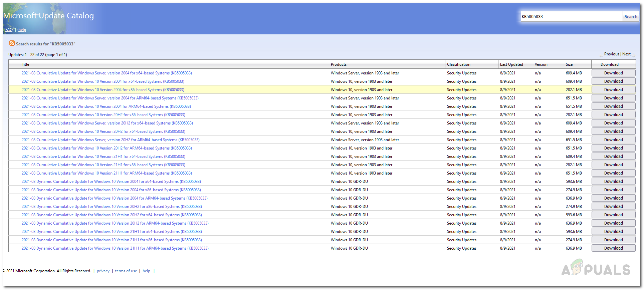Download the last Dynamic Cumulative Update 21H1 ARM64
This screenshot has height=290, width=644.
[613, 248]
